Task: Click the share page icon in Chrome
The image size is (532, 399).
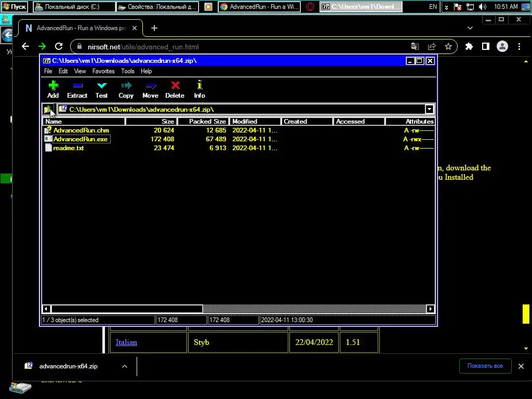Action: click(x=432, y=46)
